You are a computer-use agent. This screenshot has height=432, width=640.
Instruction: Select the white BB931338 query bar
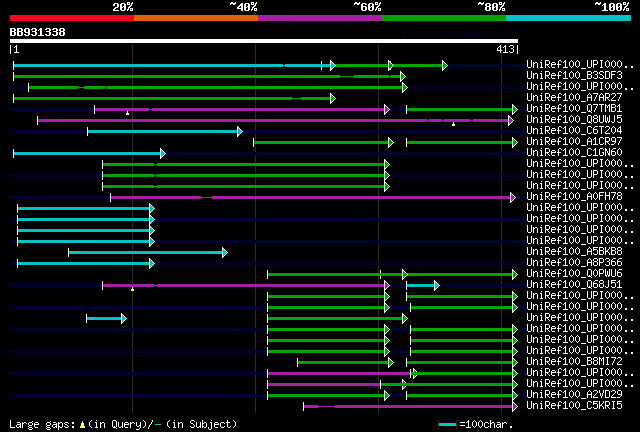coord(264,41)
